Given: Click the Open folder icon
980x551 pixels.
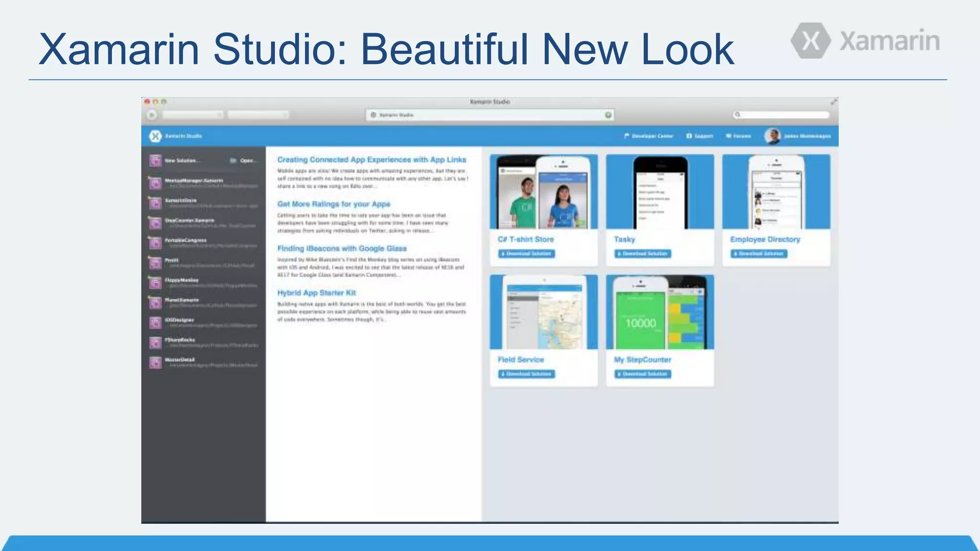Looking at the screenshot, I should coord(233,161).
